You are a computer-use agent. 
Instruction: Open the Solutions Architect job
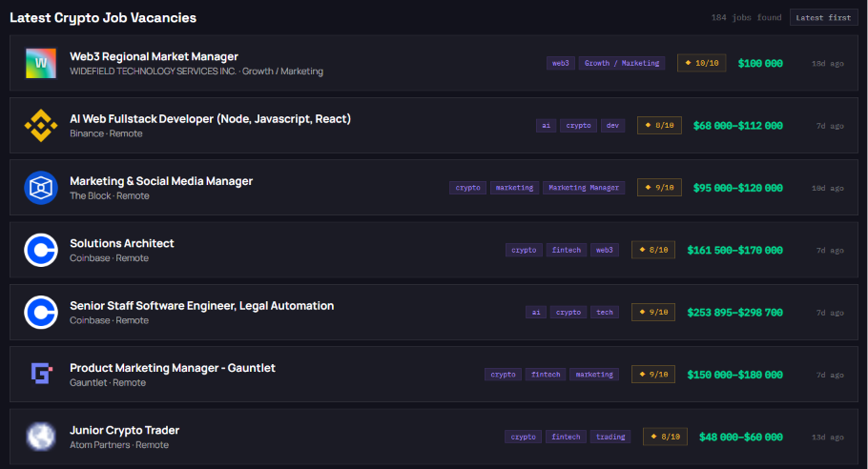point(122,243)
